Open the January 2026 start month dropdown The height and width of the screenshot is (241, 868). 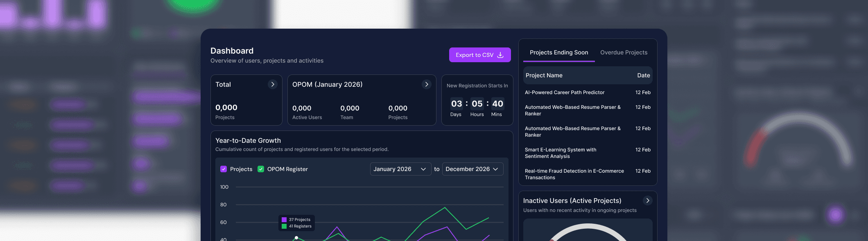click(400, 169)
